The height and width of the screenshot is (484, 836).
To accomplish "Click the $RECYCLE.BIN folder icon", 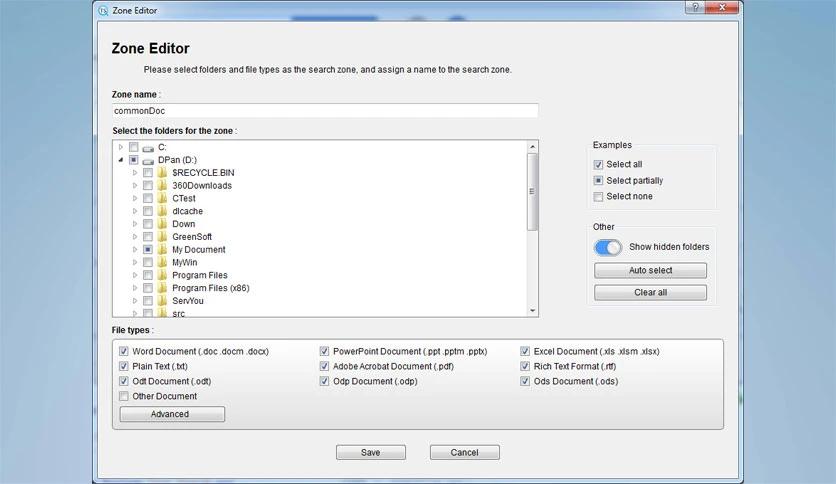I will point(162,173).
